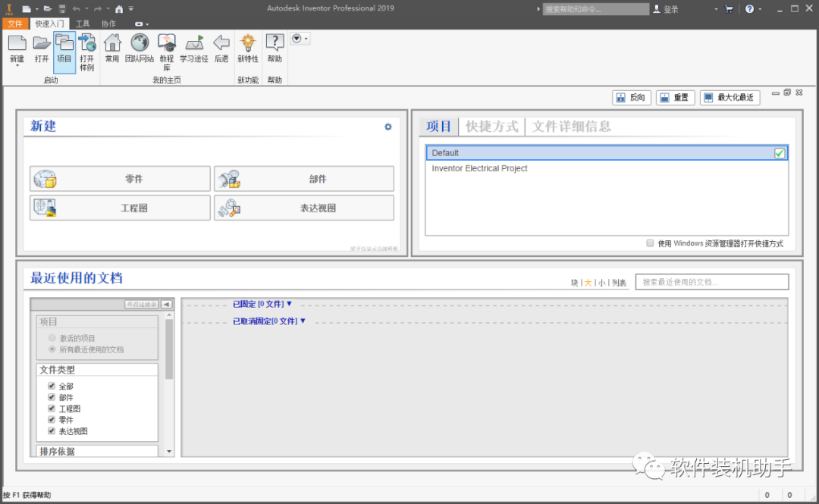The width and height of the screenshot is (819, 504).
Task: Click the 工程图 (Drawing) template button
Action: pyautogui.click(x=120, y=208)
